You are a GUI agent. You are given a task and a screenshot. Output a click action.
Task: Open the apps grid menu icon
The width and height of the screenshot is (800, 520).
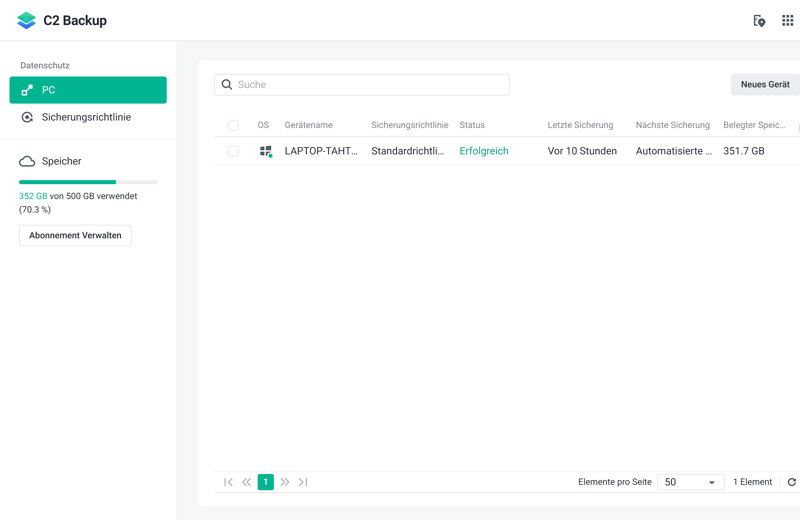click(x=787, y=20)
